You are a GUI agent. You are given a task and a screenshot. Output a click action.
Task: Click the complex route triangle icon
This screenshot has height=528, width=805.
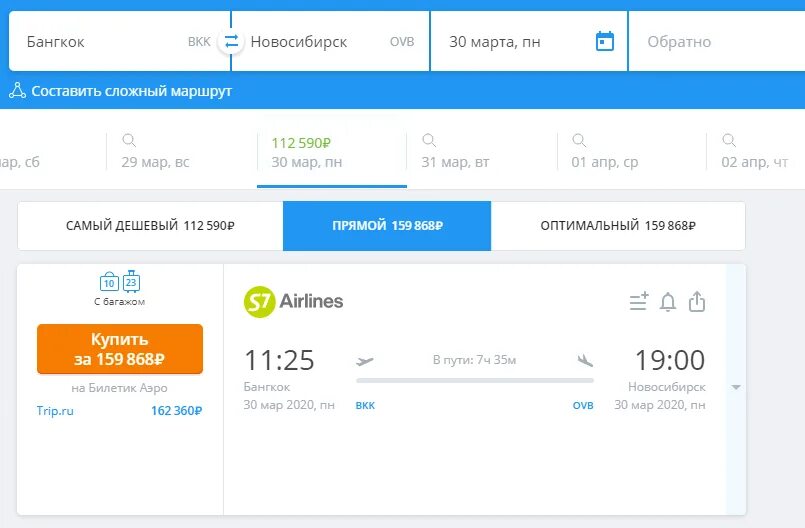point(17,91)
